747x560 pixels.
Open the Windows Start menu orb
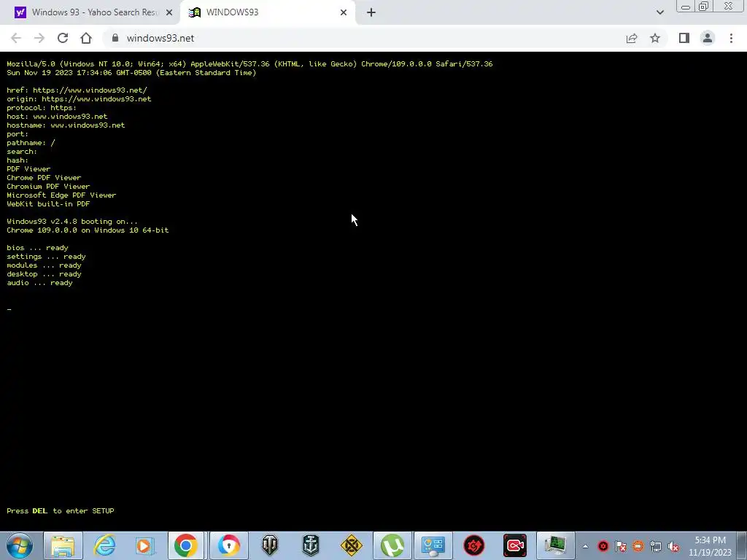click(x=20, y=545)
